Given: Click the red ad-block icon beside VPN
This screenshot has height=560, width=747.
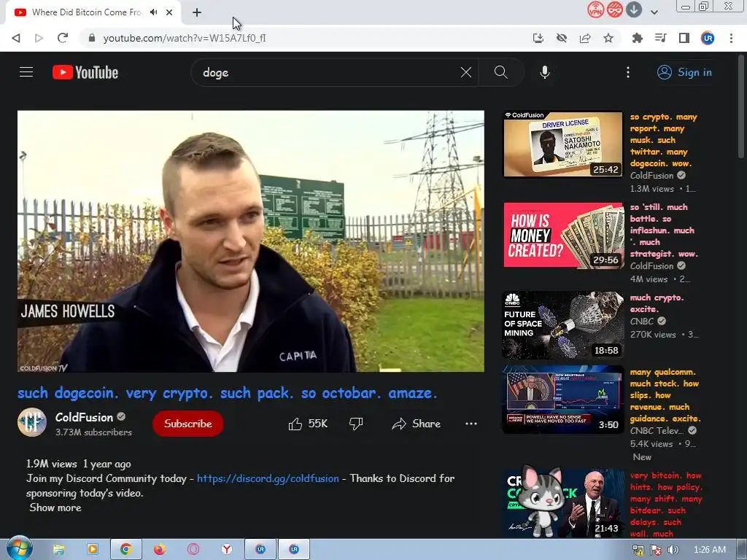Looking at the screenshot, I should 614,9.
